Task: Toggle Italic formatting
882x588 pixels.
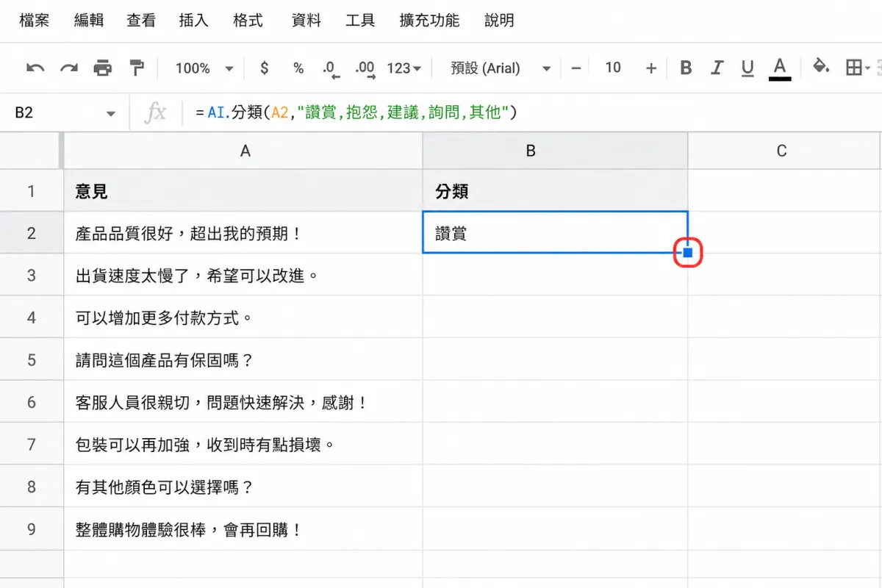Action: point(717,68)
